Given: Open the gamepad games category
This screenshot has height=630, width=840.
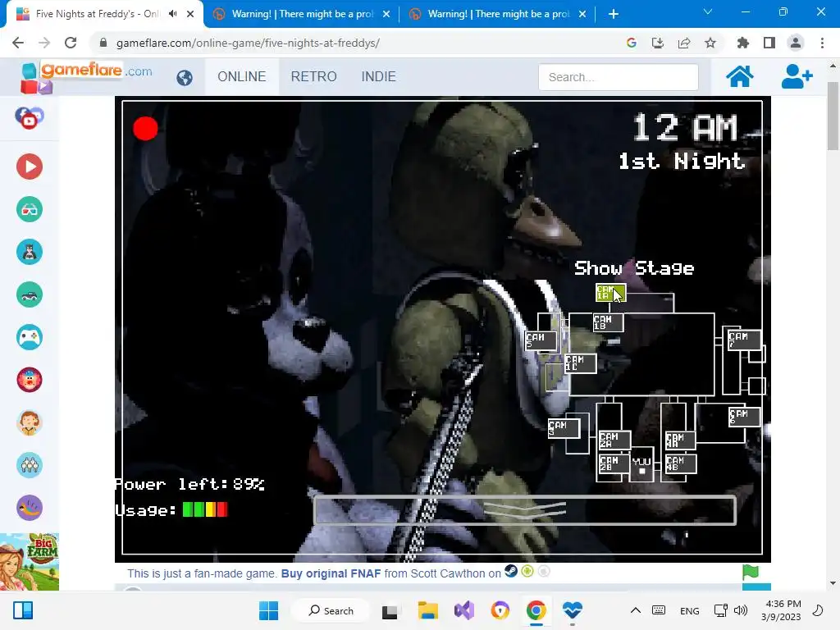Looking at the screenshot, I should (30, 337).
